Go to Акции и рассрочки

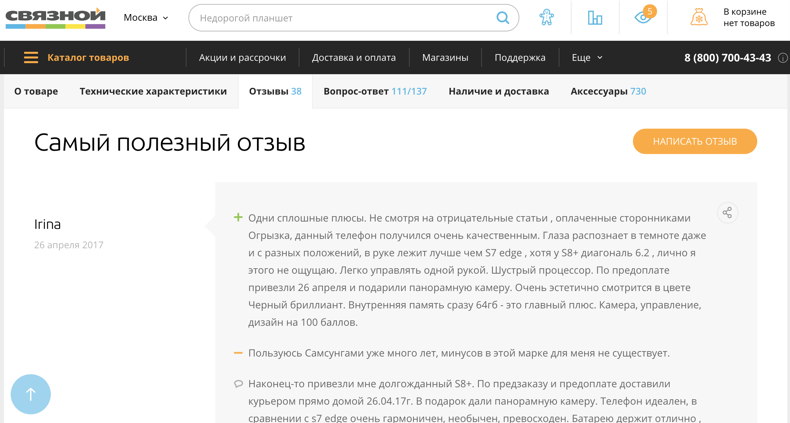point(242,57)
